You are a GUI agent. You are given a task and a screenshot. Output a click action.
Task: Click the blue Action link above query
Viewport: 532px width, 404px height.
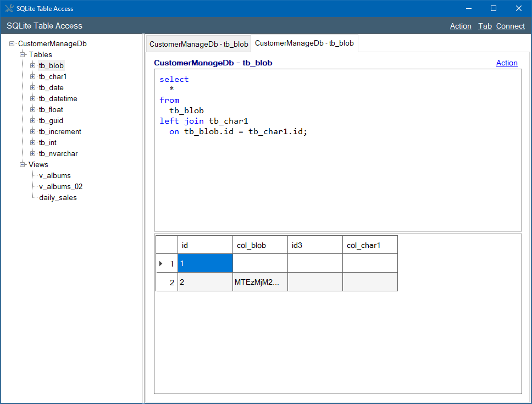click(x=507, y=63)
